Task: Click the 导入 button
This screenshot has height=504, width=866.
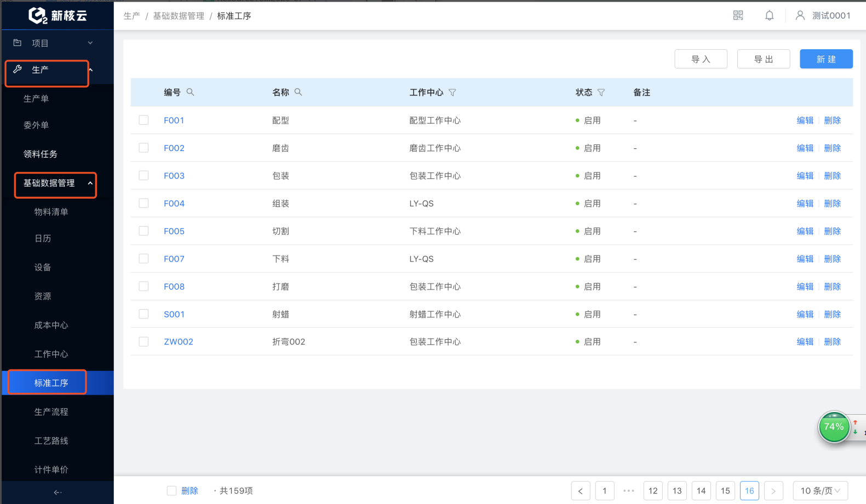Action: [x=701, y=59]
